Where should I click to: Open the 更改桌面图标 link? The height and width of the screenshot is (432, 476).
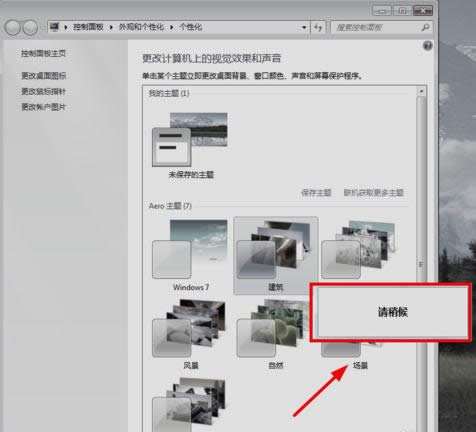pyautogui.click(x=44, y=76)
